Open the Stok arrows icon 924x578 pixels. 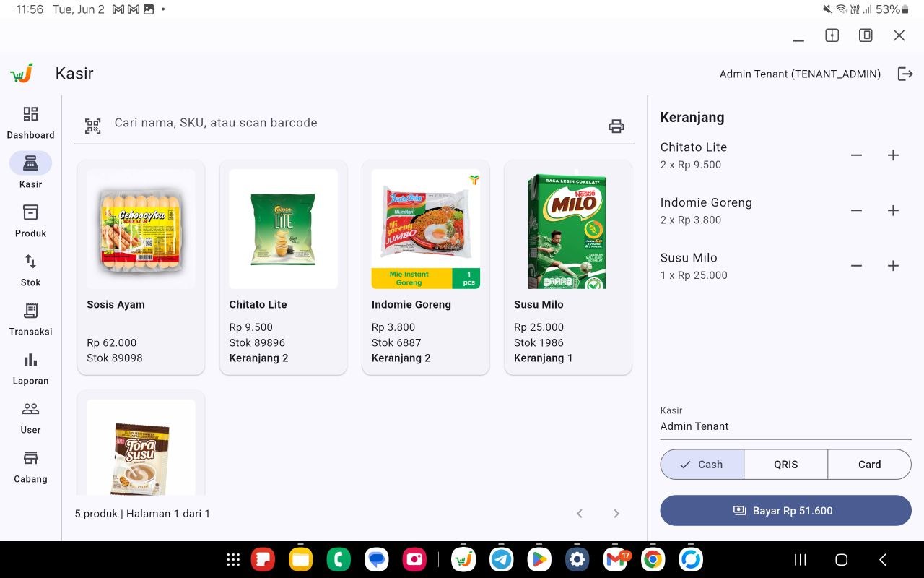30,262
